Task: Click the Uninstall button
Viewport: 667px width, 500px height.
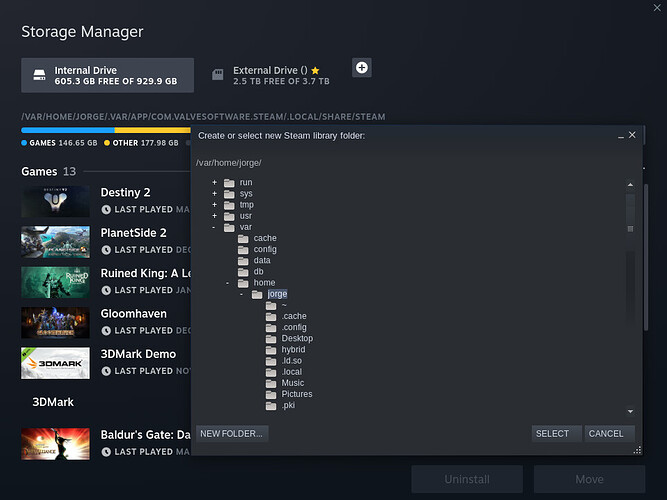Action: [467, 479]
